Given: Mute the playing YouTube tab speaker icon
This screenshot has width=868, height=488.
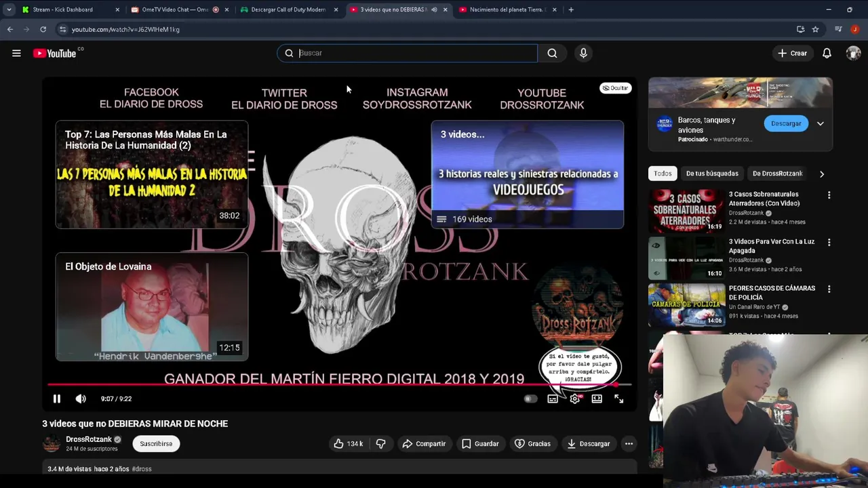Looking at the screenshot, I should (434, 9).
